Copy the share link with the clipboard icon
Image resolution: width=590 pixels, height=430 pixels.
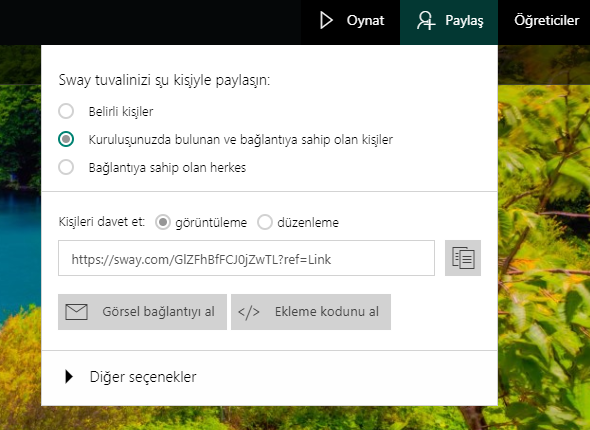[463, 258]
